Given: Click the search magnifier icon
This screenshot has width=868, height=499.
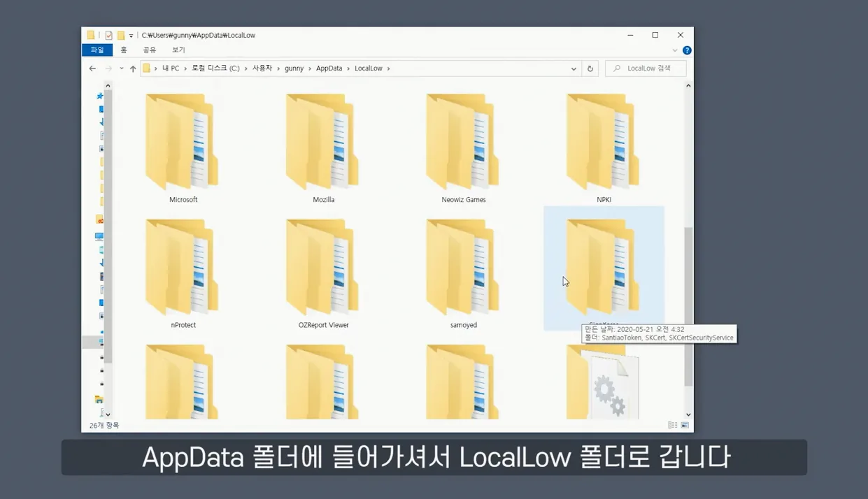Looking at the screenshot, I should pyautogui.click(x=617, y=68).
